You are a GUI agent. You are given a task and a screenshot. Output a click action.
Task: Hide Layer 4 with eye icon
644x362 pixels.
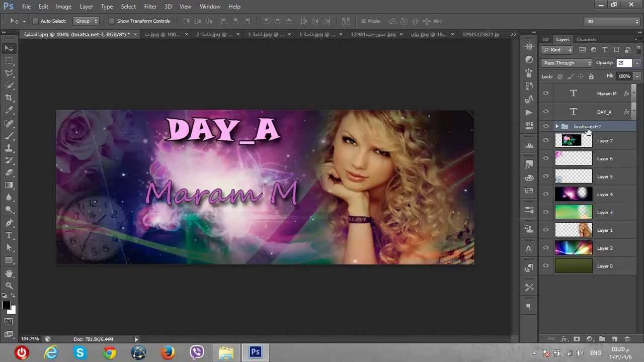(x=546, y=194)
